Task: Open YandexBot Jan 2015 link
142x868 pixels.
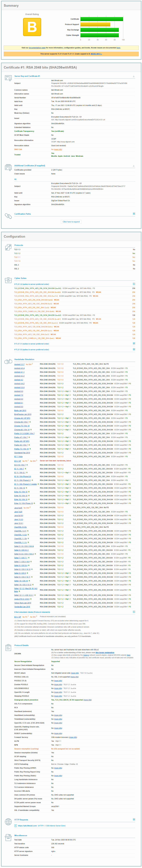Action: tap(22, 607)
